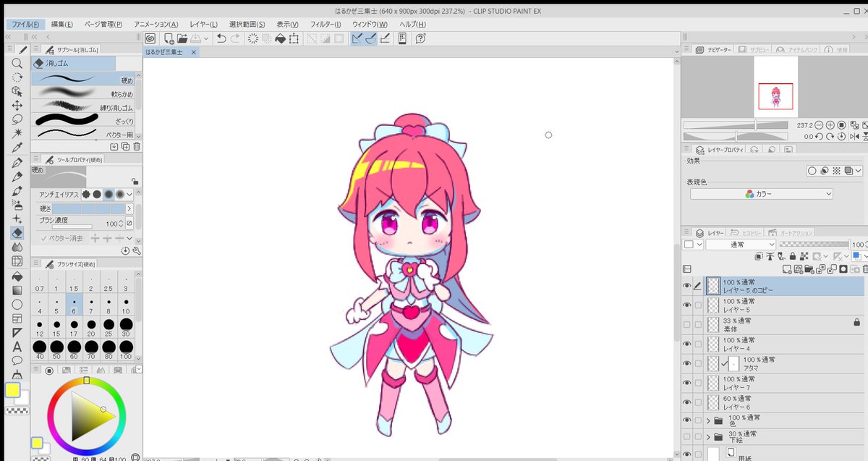Click the New canvas icon

click(169, 38)
